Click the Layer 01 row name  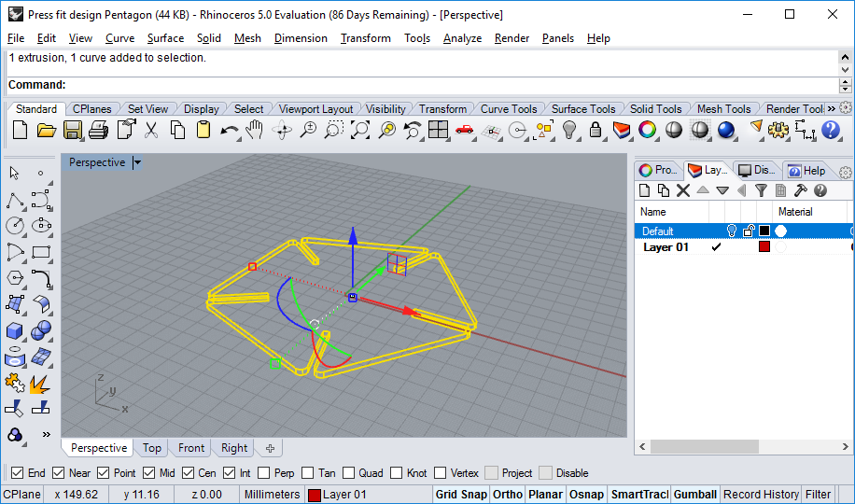(x=666, y=247)
